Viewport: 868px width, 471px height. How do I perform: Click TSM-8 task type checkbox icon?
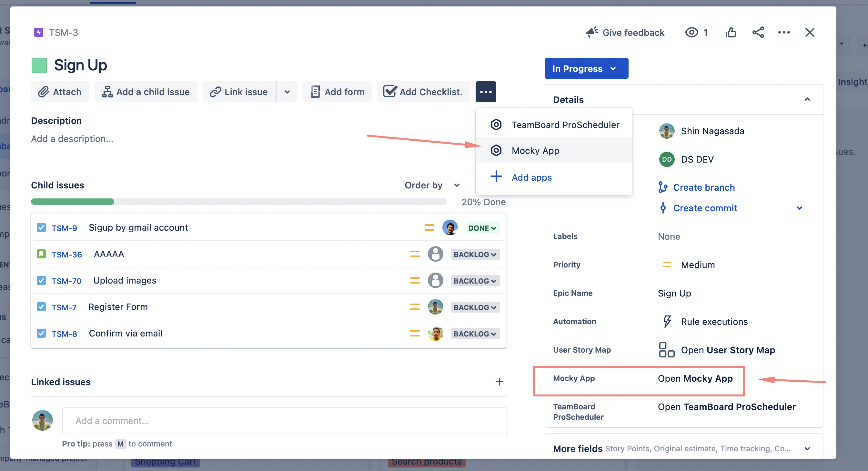click(x=41, y=333)
